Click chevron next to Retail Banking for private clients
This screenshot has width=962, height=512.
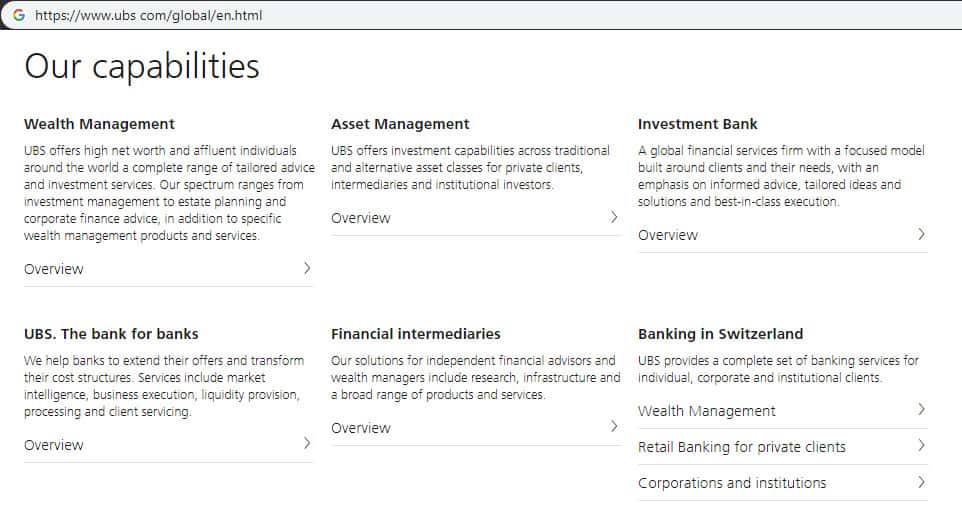[921, 446]
